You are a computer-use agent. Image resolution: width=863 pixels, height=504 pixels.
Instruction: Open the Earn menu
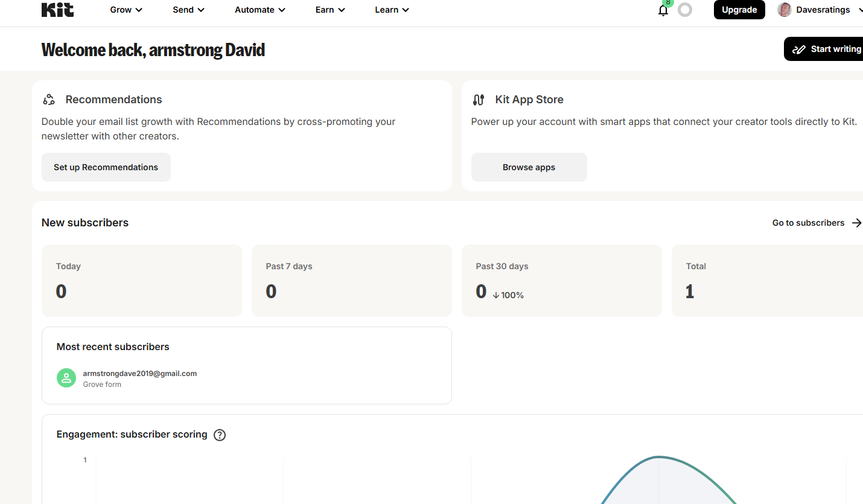click(x=330, y=10)
